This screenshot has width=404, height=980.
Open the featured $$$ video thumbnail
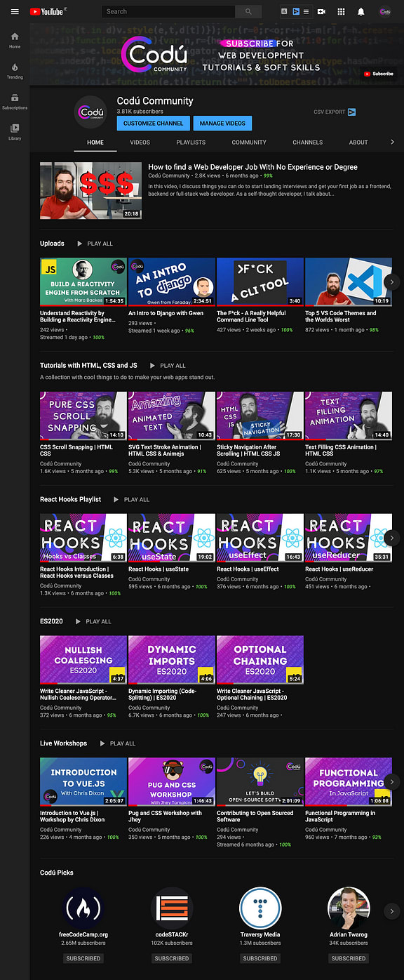[90, 191]
